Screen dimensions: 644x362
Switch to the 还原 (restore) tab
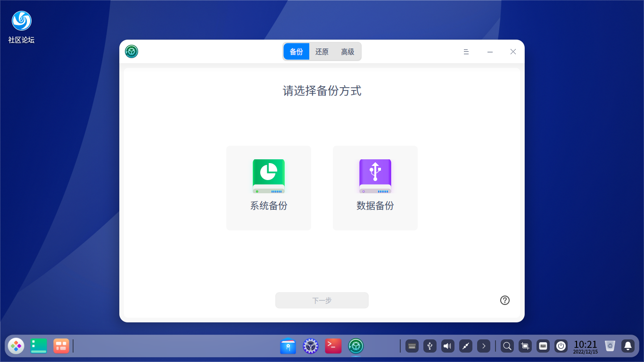click(x=322, y=52)
